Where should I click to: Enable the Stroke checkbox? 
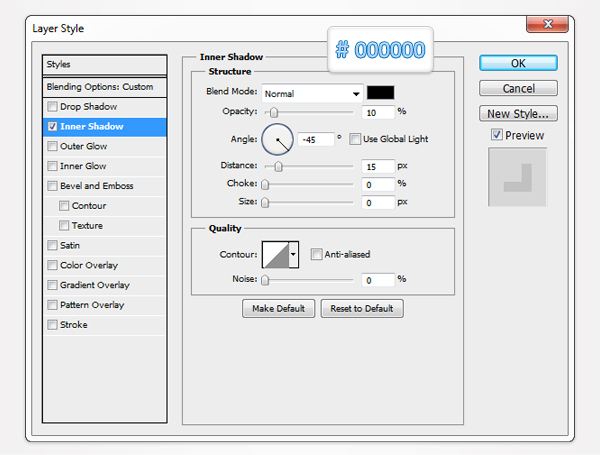coord(52,325)
